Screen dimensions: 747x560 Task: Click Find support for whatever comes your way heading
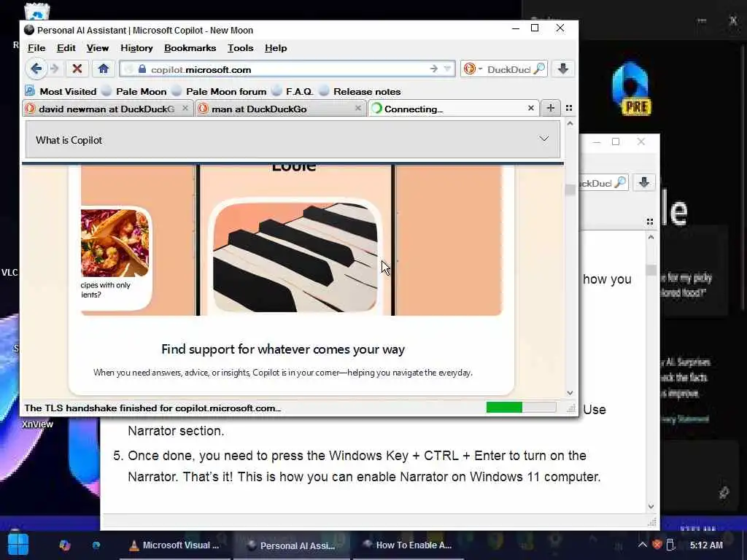point(283,349)
